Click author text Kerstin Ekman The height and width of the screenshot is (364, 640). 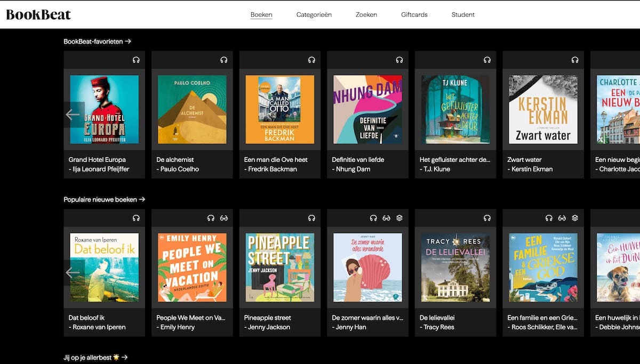pos(532,169)
